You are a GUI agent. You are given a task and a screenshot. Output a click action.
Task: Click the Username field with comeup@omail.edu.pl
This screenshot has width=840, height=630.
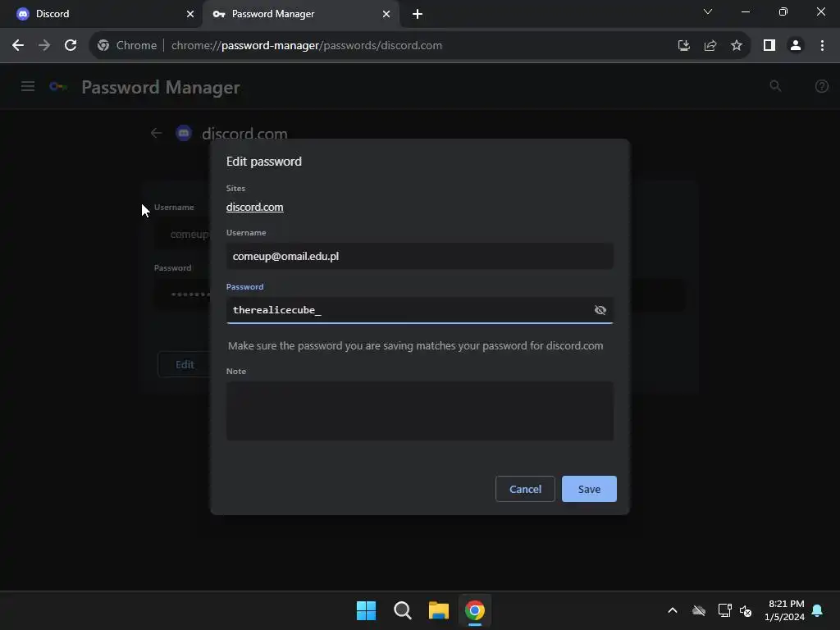click(419, 256)
